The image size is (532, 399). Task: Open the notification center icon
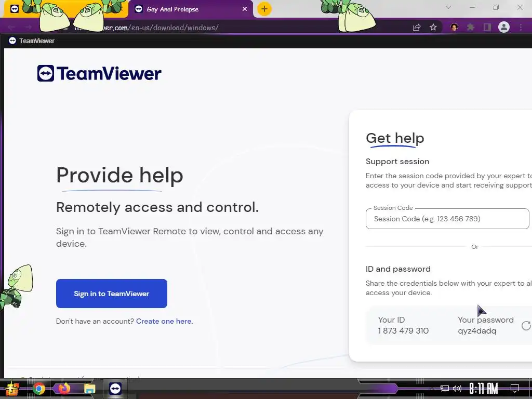click(515, 389)
